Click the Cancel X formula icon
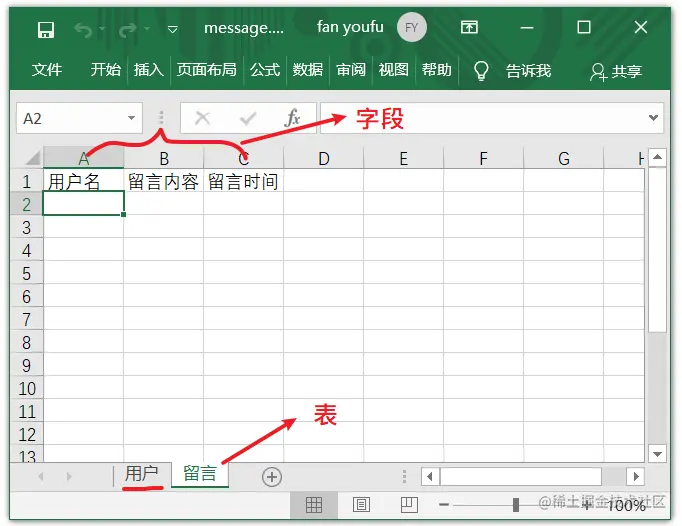Screen dimensions: 682x526 pos(202,117)
